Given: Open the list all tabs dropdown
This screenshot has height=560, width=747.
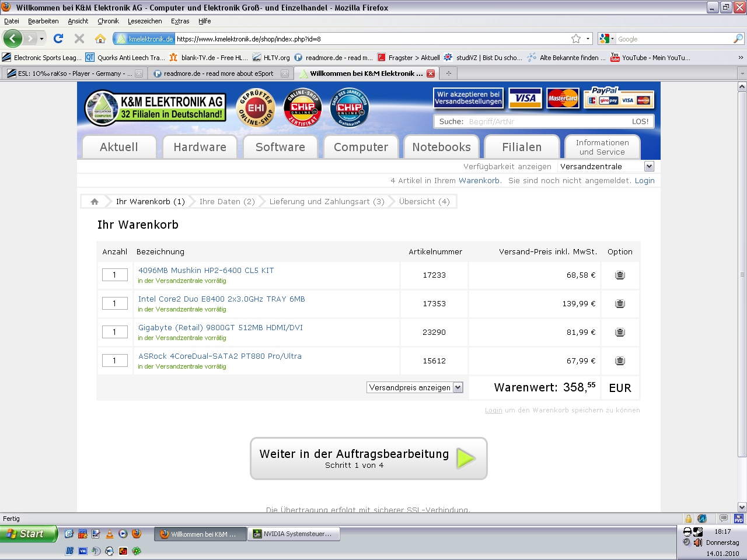Looking at the screenshot, I should [x=742, y=73].
